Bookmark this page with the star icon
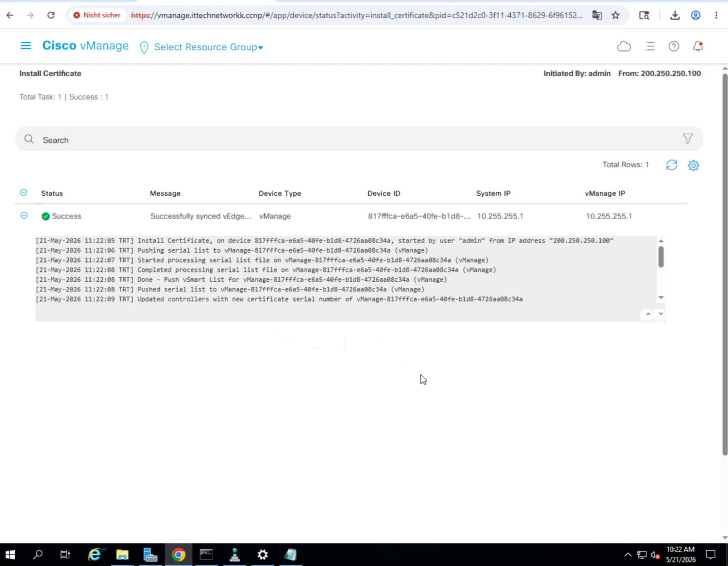Viewport: 728px width, 566px height. click(615, 15)
